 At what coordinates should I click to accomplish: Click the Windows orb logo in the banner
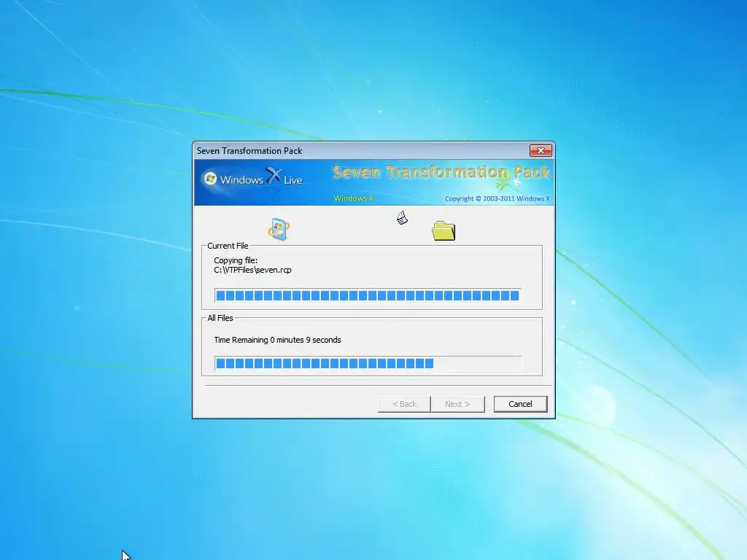[210, 179]
